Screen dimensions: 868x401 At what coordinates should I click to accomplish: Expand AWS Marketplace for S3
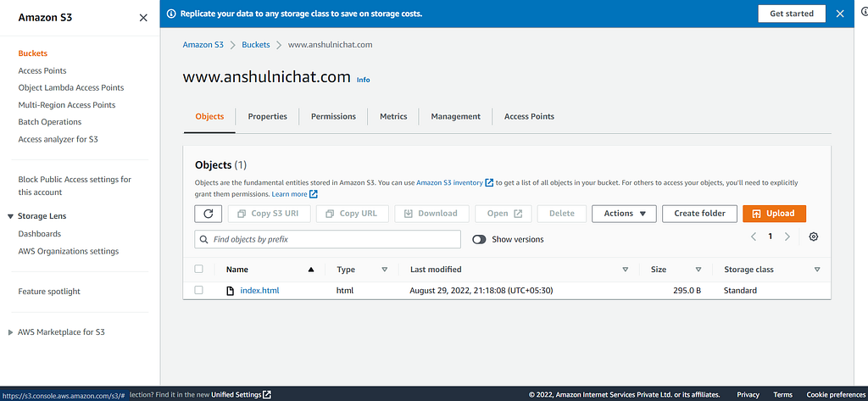pyautogui.click(x=10, y=333)
